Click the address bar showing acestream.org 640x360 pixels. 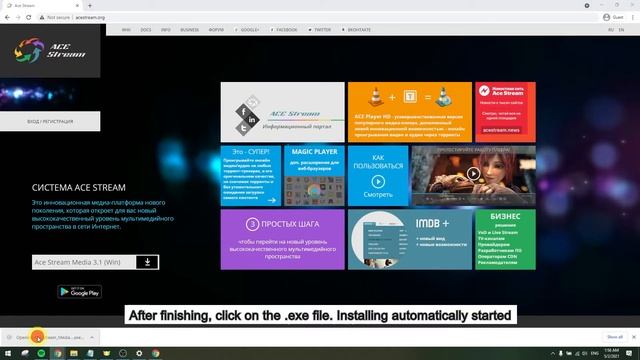318,18
